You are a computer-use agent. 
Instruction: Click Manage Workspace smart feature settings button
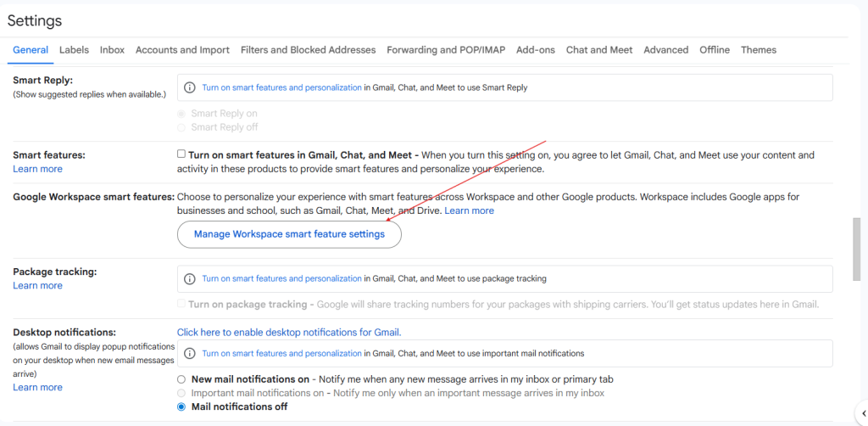pyautogui.click(x=289, y=234)
